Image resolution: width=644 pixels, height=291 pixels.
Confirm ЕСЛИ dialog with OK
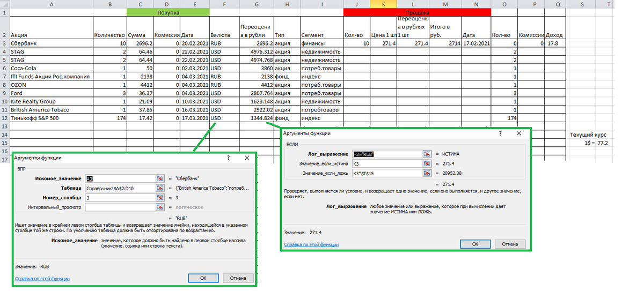(x=475, y=244)
